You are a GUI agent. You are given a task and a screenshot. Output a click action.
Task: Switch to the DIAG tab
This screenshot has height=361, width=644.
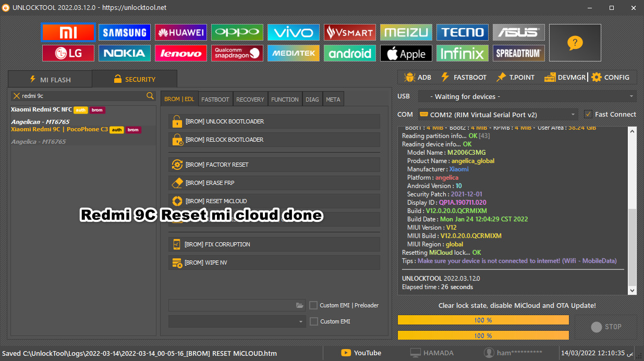[x=312, y=99]
